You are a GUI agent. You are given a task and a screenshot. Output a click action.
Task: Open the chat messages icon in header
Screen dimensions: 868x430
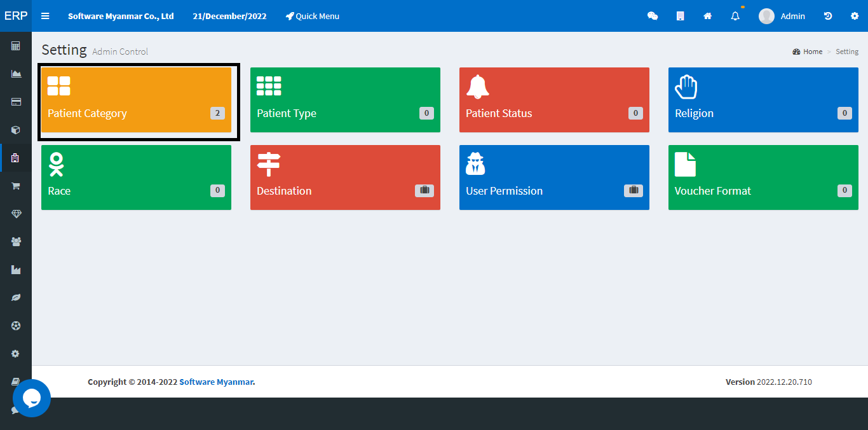coord(653,16)
